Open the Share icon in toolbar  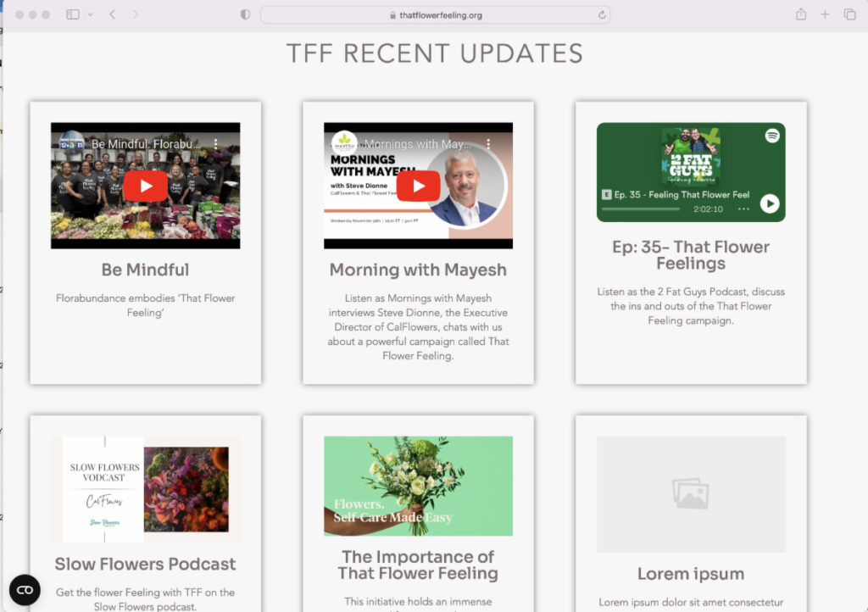[x=801, y=14]
